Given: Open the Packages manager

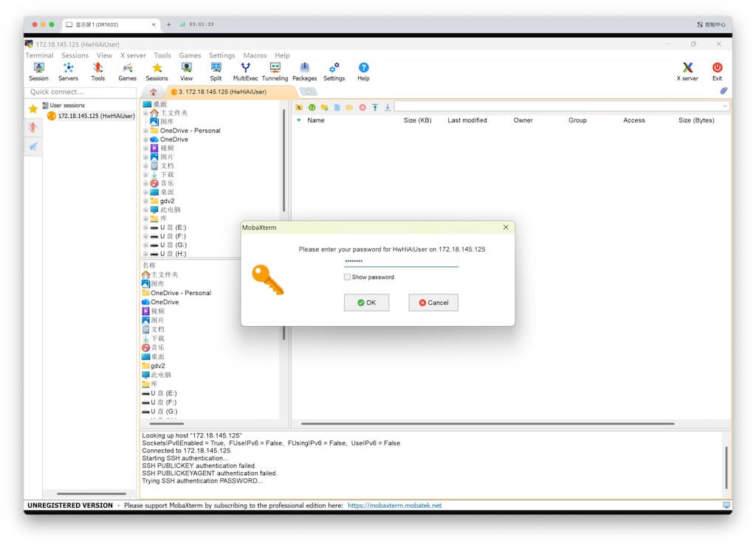Looking at the screenshot, I should 304,71.
